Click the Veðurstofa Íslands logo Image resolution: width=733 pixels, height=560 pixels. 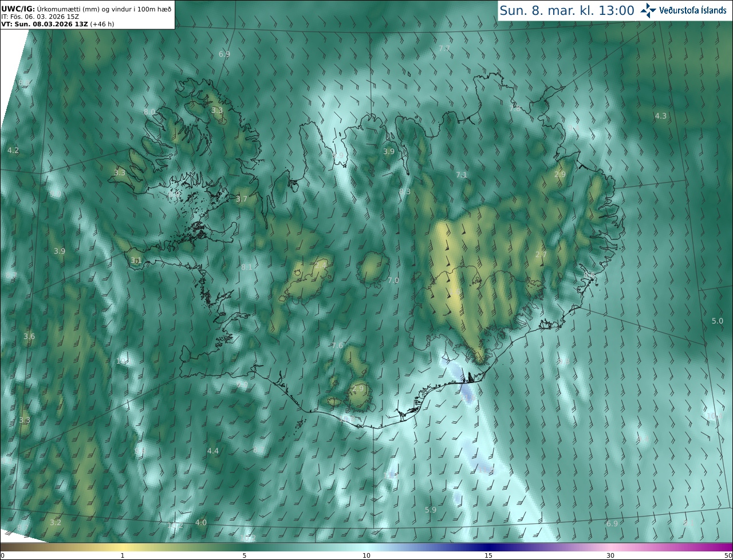coord(683,10)
